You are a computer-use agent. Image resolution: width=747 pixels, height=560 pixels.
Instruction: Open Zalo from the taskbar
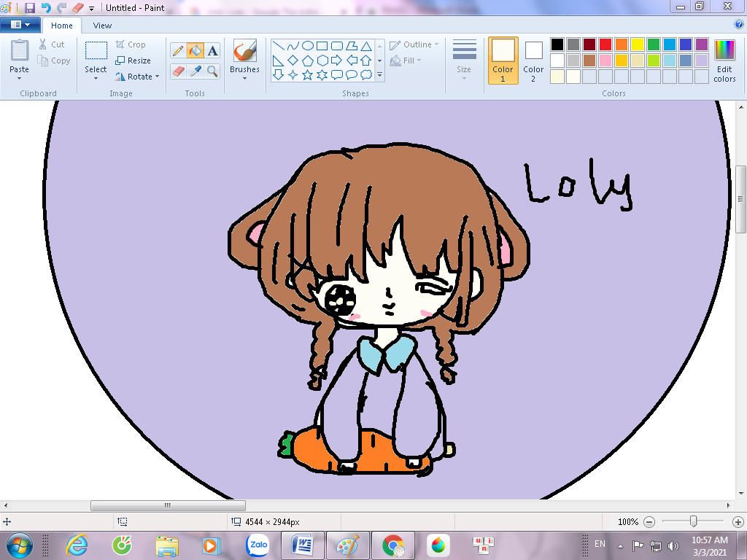pyautogui.click(x=258, y=545)
